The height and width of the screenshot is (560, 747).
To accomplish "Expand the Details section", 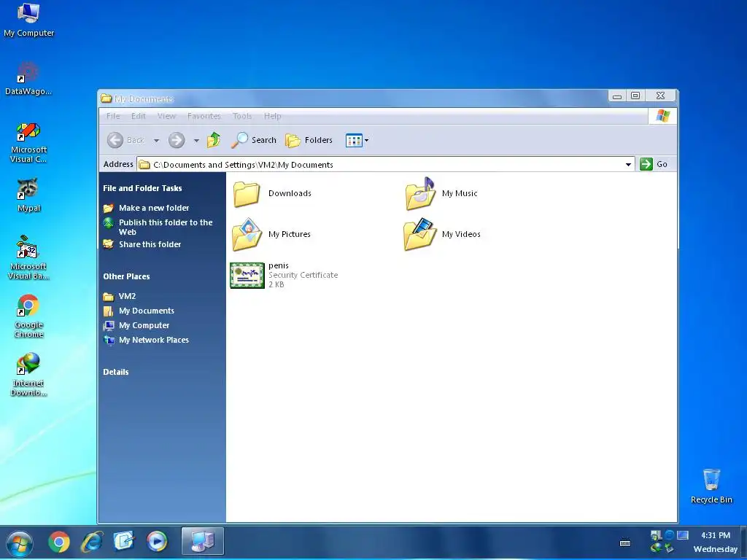I will coord(116,372).
